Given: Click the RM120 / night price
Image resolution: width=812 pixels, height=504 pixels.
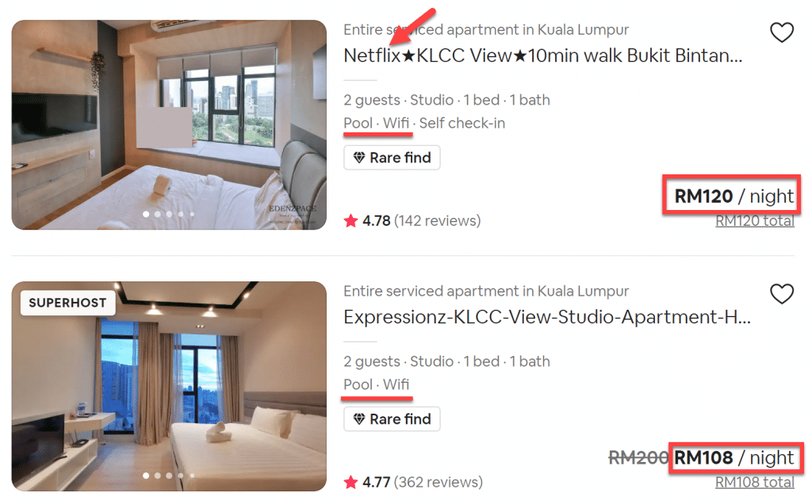Looking at the screenshot, I should [733, 196].
